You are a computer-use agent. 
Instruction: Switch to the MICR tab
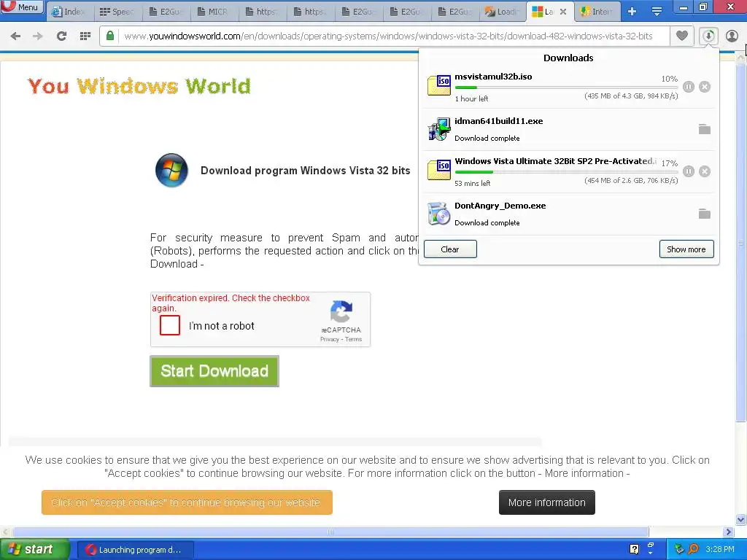click(x=214, y=12)
